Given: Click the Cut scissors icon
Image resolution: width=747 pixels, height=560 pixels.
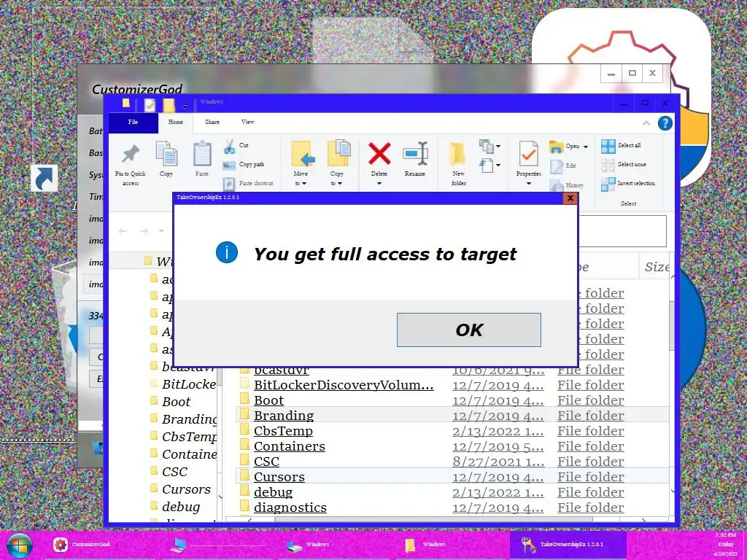Looking at the screenshot, I should pos(229,146).
